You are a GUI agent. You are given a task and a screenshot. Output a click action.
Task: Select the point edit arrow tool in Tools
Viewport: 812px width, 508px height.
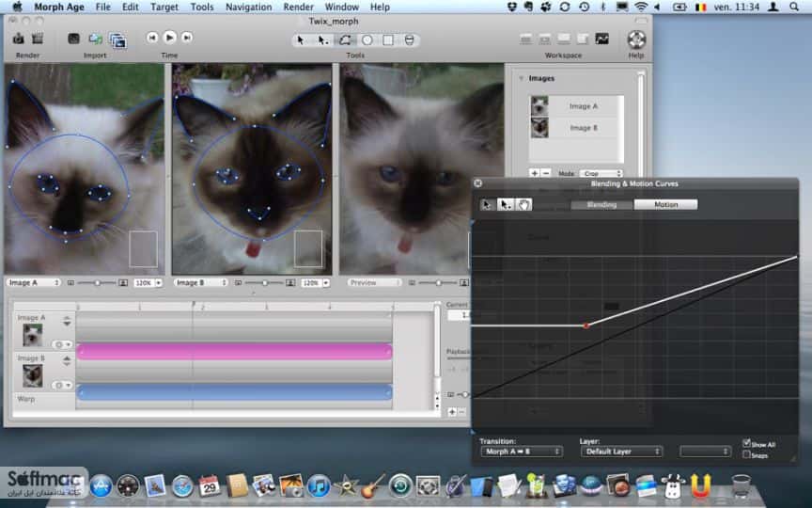coord(323,40)
